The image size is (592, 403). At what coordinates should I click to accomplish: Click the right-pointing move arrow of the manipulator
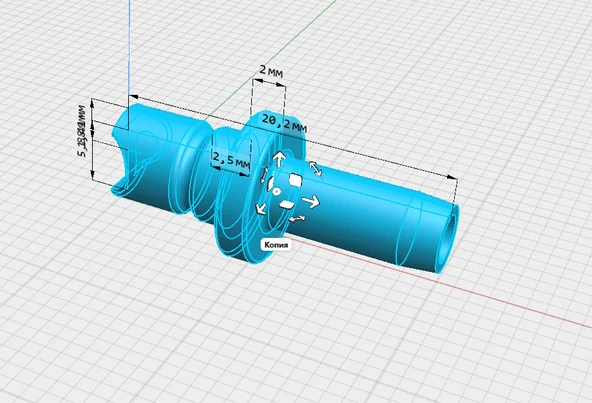(x=311, y=202)
